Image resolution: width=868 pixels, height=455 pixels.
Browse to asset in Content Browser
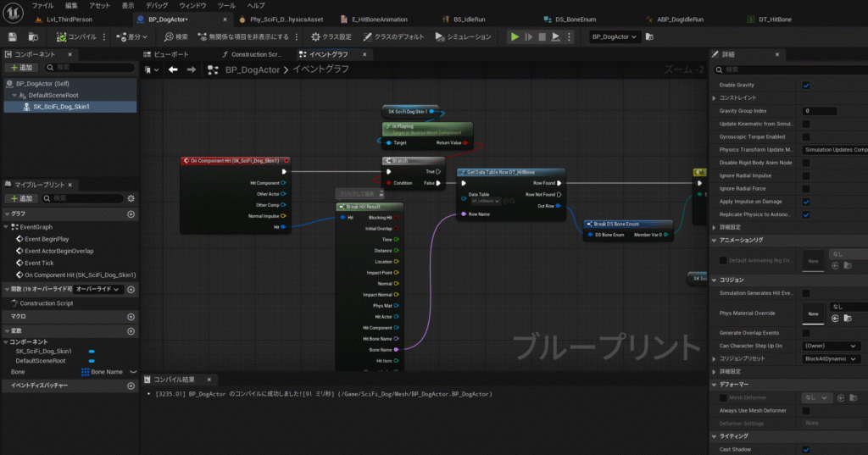pyautogui.click(x=33, y=37)
